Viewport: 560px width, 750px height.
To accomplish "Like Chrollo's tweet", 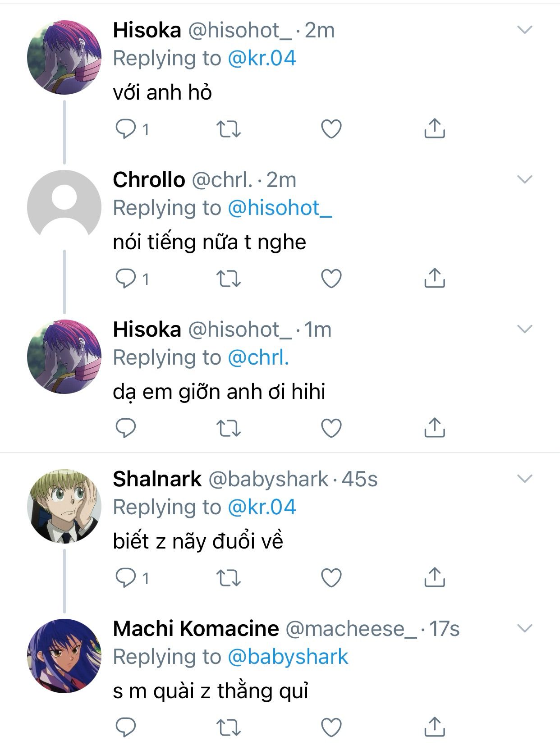I will [x=331, y=279].
